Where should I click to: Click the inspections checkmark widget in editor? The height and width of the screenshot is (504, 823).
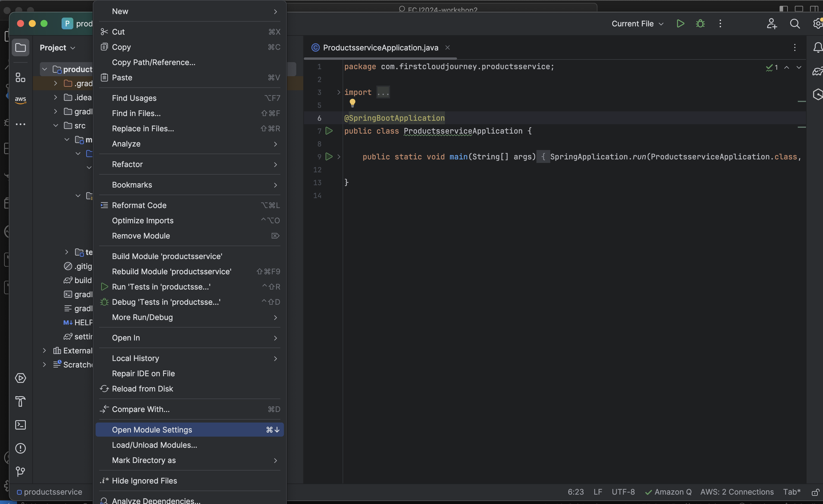(x=772, y=67)
